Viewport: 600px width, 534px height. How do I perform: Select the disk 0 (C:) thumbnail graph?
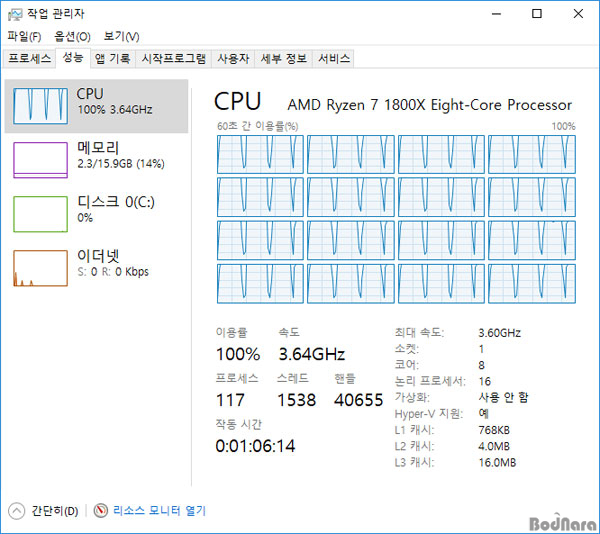[39, 213]
